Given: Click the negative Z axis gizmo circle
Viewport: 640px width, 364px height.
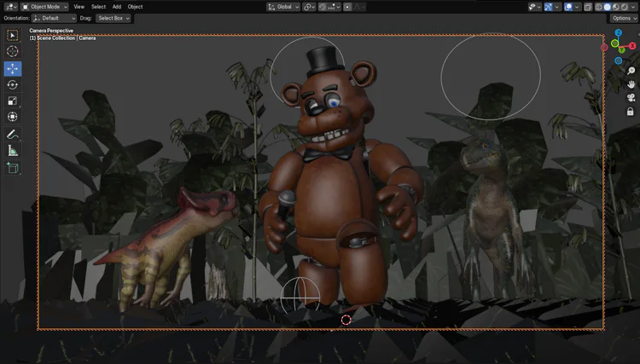Looking at the screenshot, I should click(x=619, y=61).
